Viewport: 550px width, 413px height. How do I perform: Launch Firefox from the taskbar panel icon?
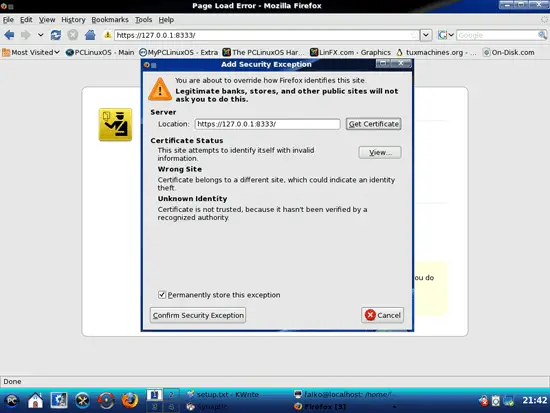130,400
